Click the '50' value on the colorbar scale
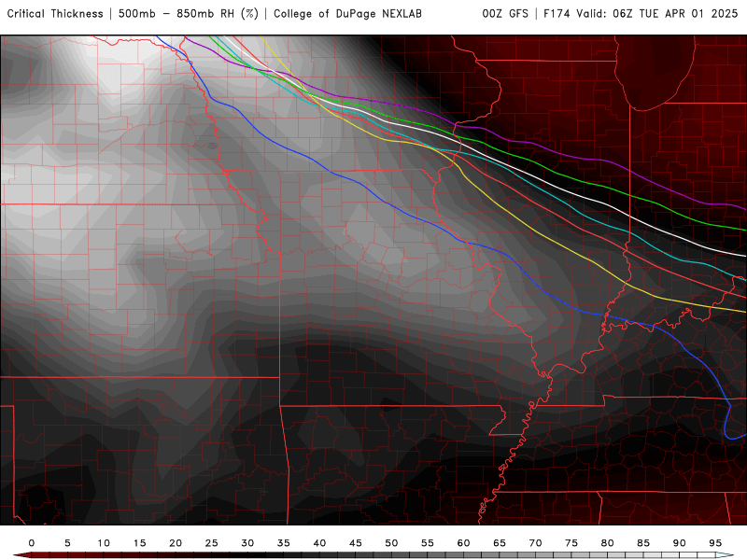Screen dimensions: 747x560 [391, 543]
